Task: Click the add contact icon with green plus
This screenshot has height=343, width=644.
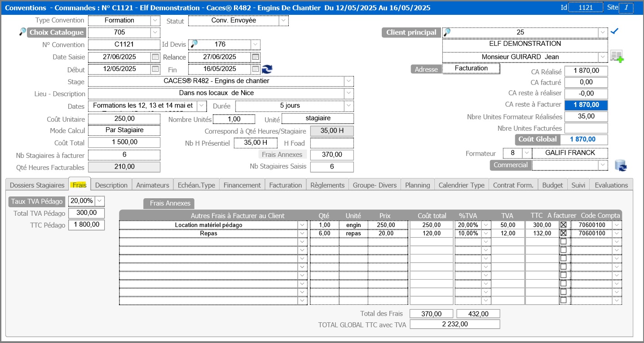Action: click(617, 57)
